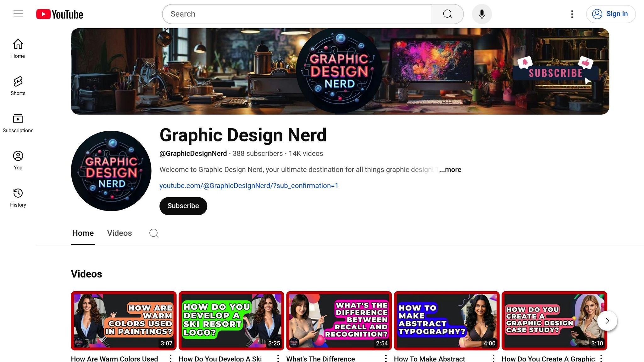This screenshot has width=644, height=362.
Task: Click the Sign in button
Action: point(610,14)
